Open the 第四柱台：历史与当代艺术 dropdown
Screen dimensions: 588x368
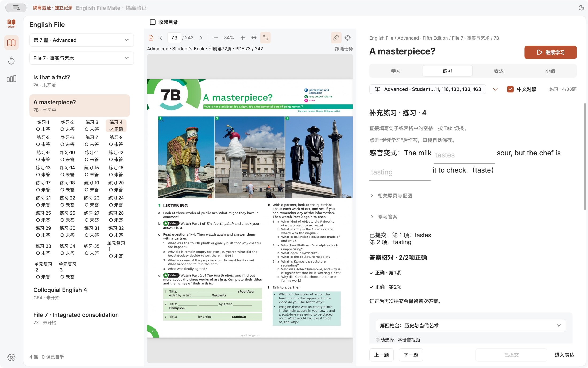[471, 325]
